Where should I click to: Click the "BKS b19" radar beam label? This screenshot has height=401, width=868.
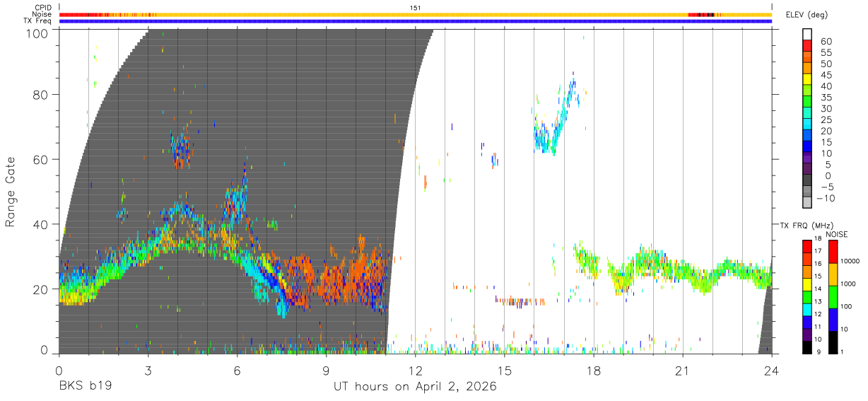[x=85, y=386]
